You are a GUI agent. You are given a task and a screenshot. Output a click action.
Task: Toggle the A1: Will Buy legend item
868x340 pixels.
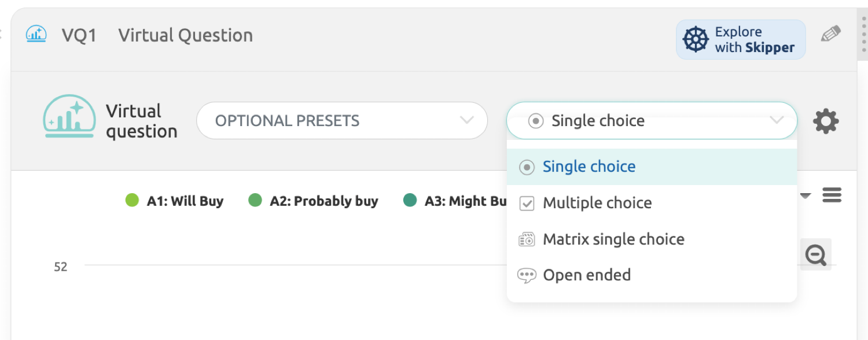[x=174, y=201]
